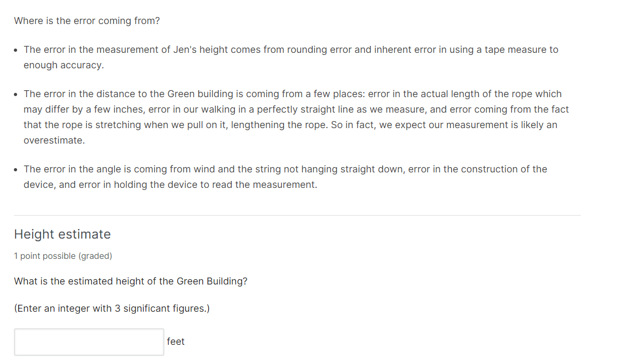623x364 pixels.
Task: Click the empty text field before "feet"
Action: click(89, 342)
